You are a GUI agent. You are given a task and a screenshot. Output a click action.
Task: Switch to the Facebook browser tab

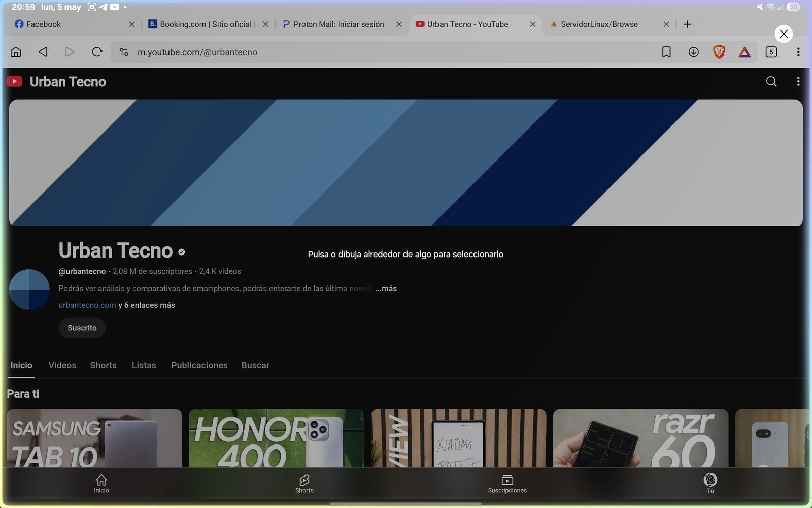click(x=44, y=24)
